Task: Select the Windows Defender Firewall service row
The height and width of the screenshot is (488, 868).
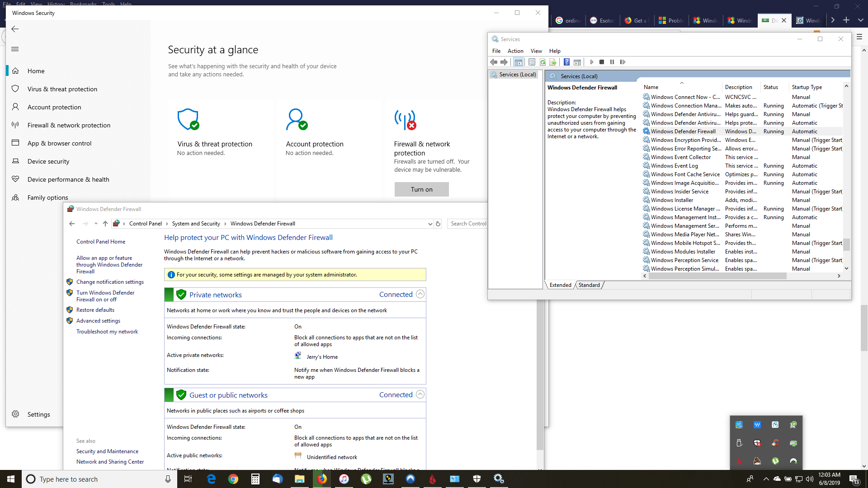Action: pos(742,131)
